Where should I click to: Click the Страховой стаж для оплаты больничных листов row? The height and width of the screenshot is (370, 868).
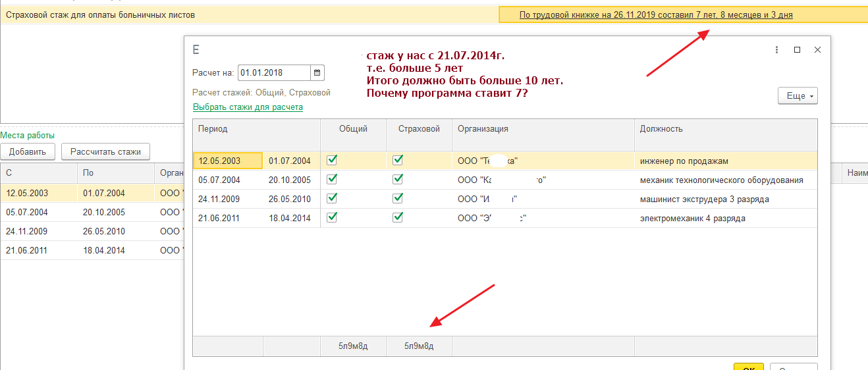434,14
